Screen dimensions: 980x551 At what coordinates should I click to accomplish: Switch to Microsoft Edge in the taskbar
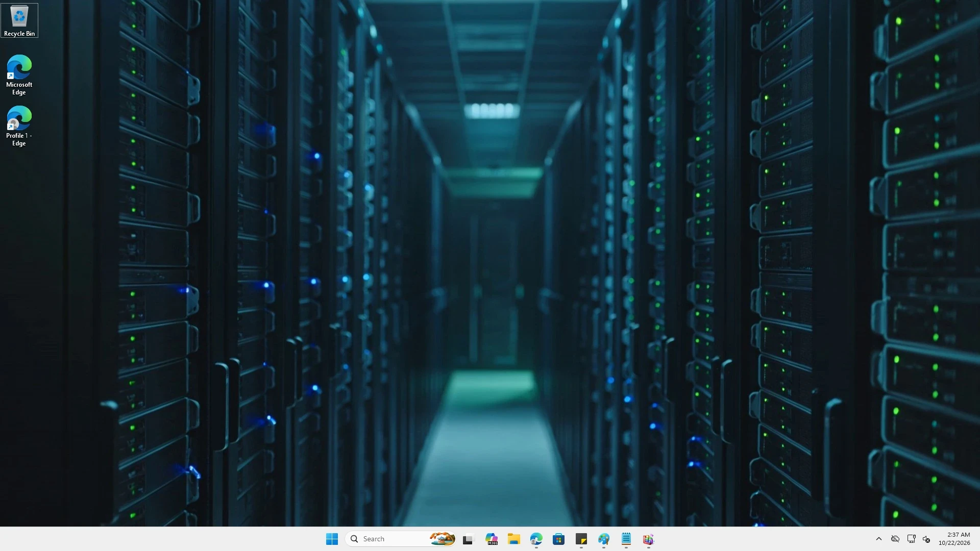pyautogui.click(x=536, y=539)
